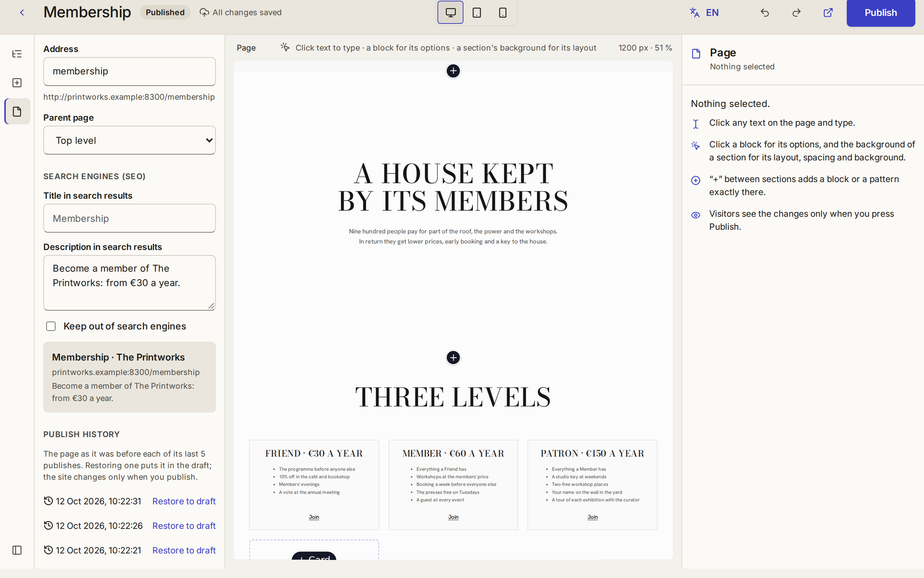Restore the 10:22:26 version to draft
Screen dimensions: 924x578
pyautogui.click(x=184, y=526)
